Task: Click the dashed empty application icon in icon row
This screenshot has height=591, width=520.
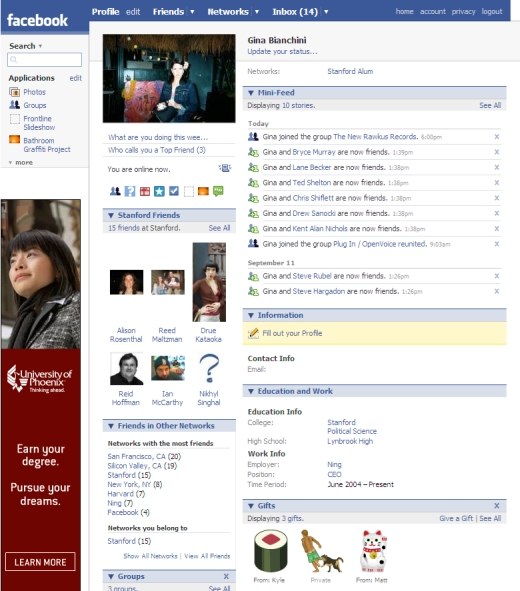Action: point(189,191)
